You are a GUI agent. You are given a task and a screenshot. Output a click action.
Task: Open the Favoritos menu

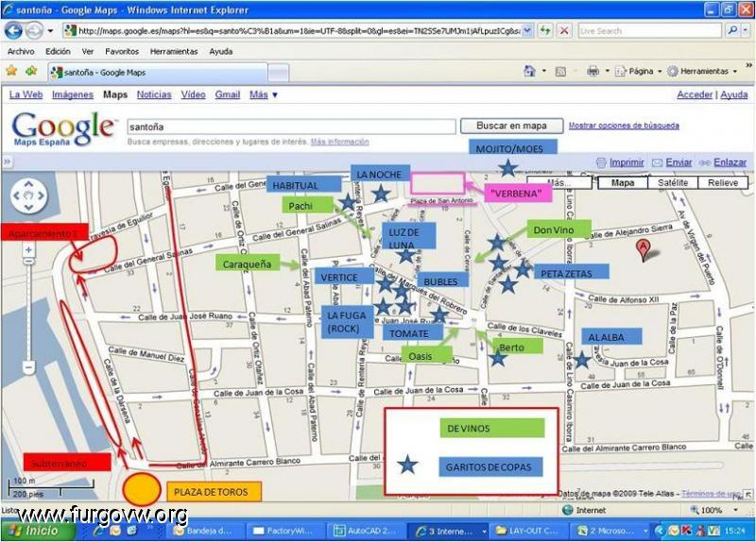(122, 51)
